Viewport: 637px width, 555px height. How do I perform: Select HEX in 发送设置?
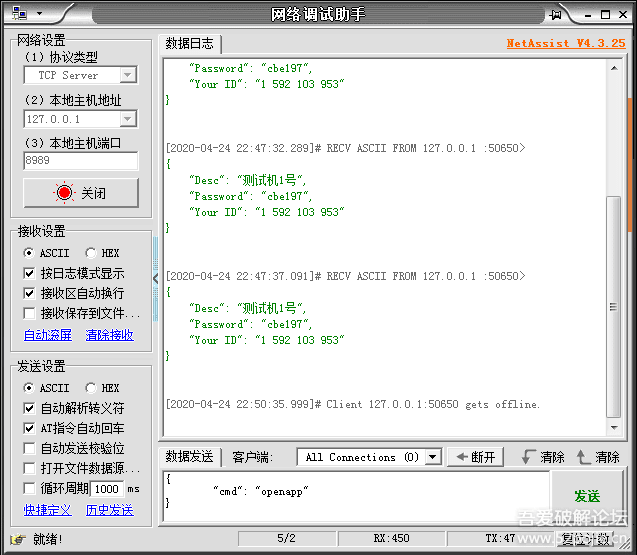[102, 388]
